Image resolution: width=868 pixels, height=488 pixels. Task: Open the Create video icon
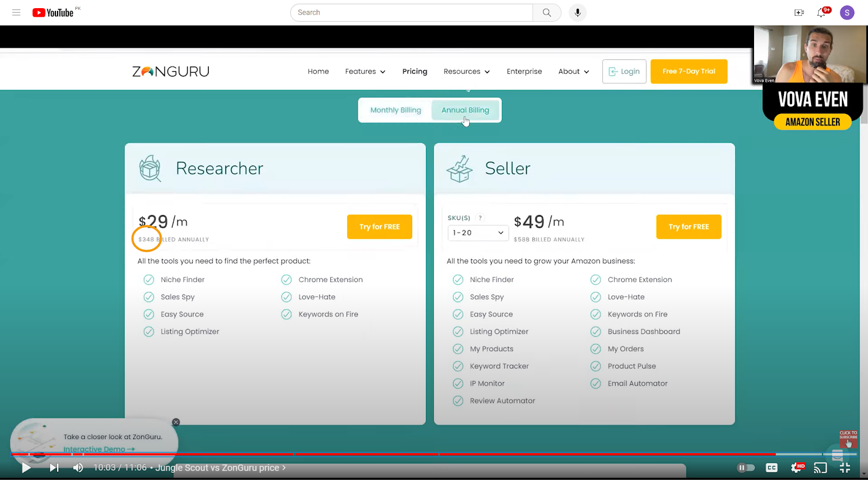coord(799,12)
